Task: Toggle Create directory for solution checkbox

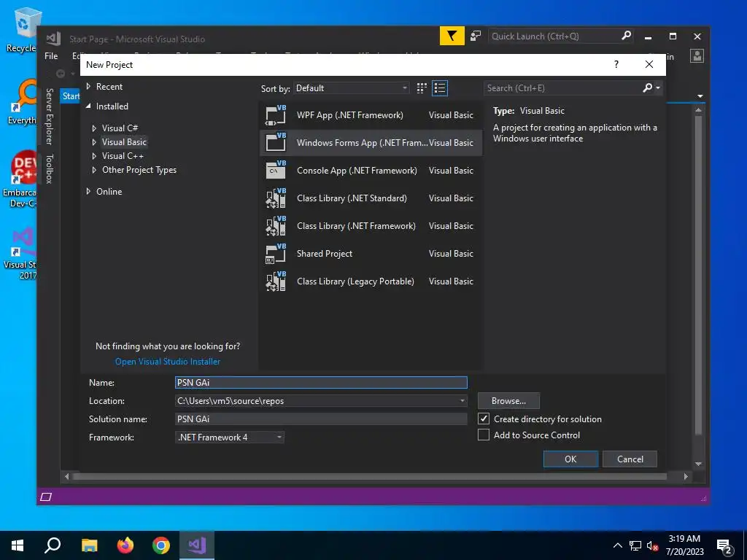Action: (x=484, y=419)
